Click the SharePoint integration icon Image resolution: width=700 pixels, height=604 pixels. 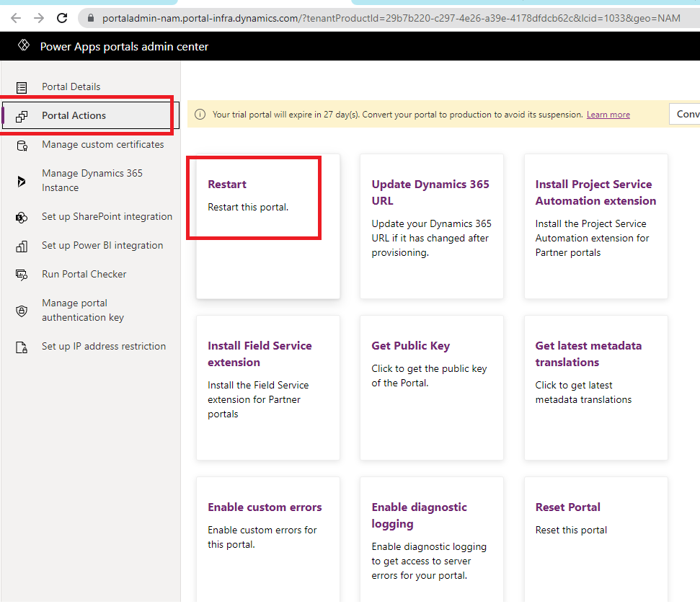pos(22,218)
